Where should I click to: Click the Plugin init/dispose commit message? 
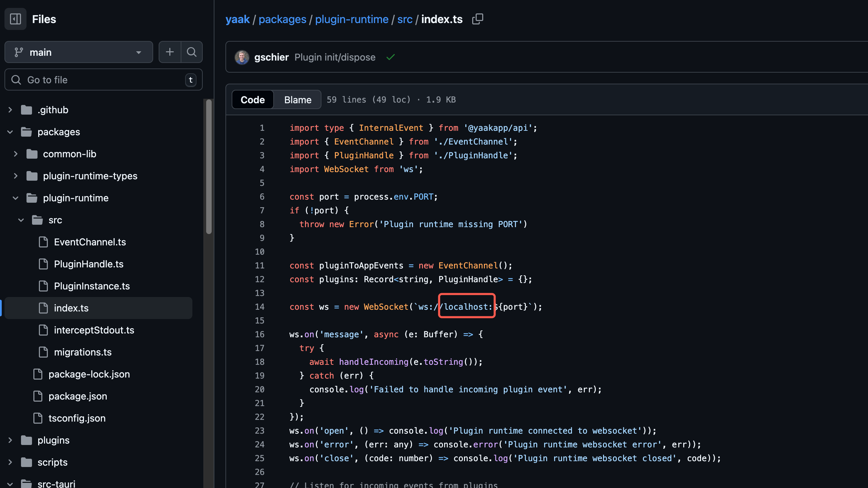[x=335, y=57]
